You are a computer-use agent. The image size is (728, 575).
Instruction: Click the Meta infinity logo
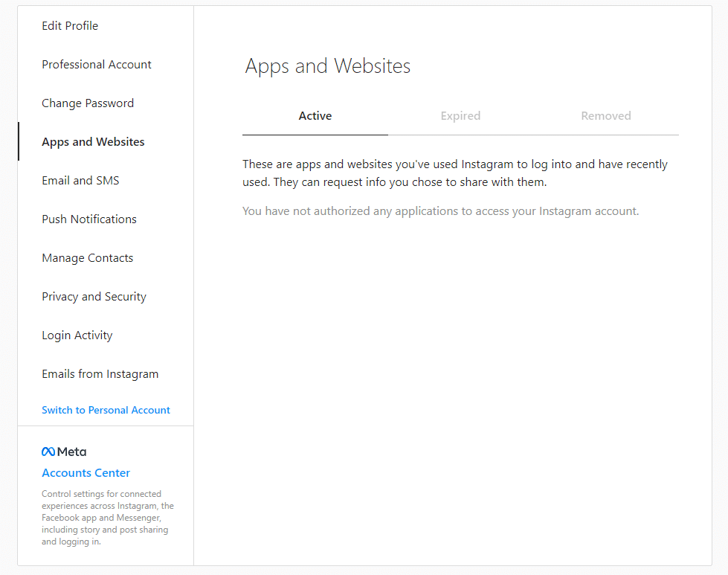click(x=48, y=451)
